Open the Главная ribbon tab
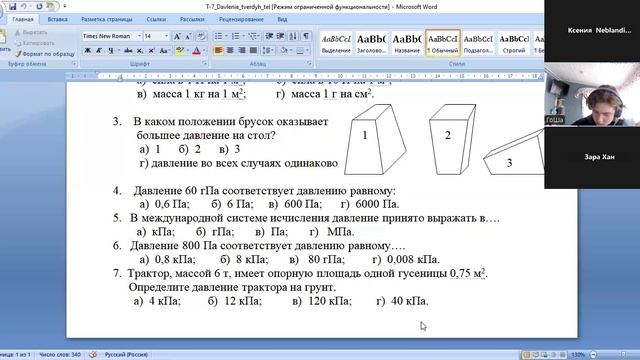Viewport: 640px width, 360px height. (x=23, y=19)
